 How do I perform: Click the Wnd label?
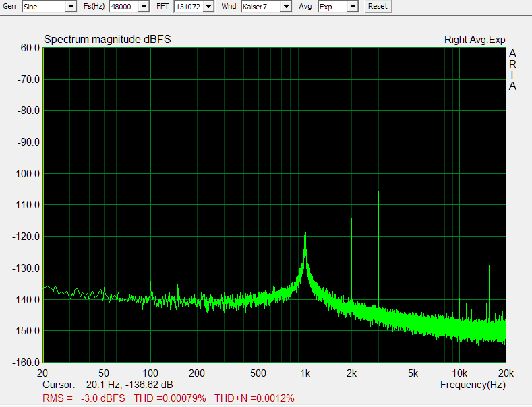(229, 6)
